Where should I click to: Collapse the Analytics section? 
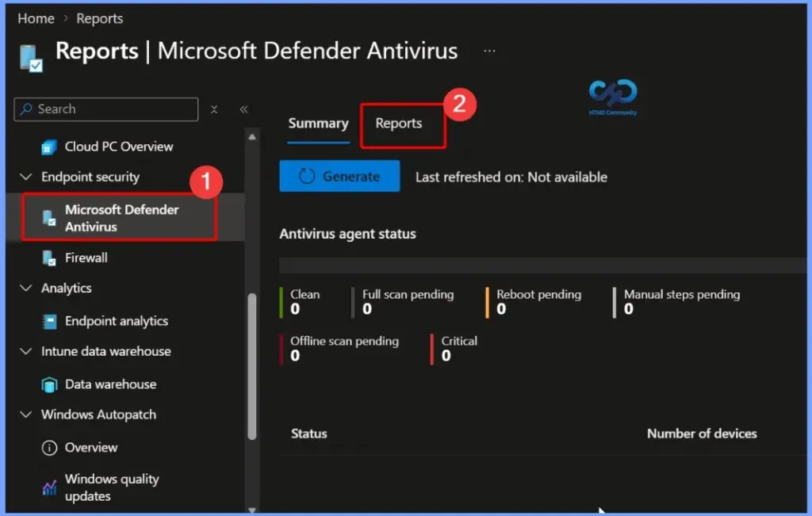point(25,288)
